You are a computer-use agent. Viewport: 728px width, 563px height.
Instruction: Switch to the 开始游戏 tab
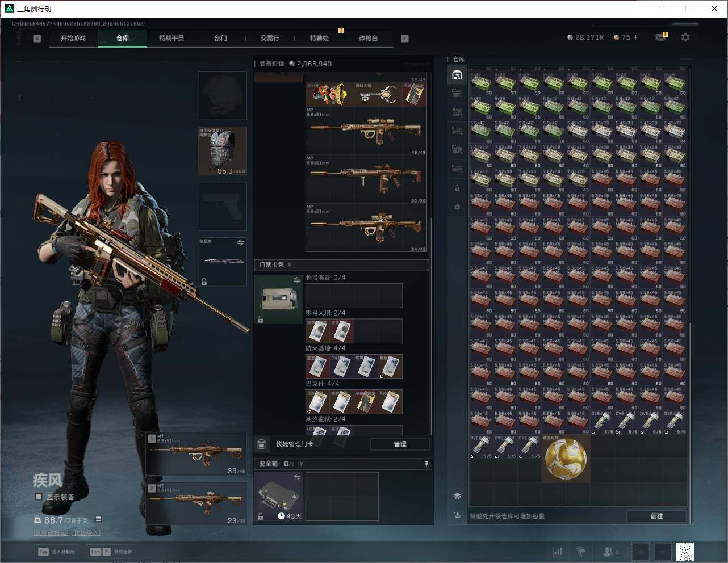(73, 38)
